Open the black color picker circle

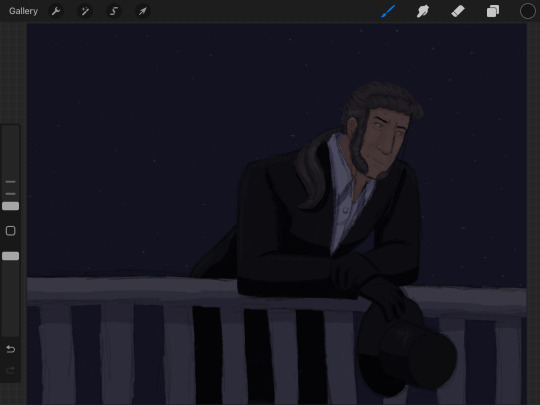pyautogui.click(x=527, y=11)
